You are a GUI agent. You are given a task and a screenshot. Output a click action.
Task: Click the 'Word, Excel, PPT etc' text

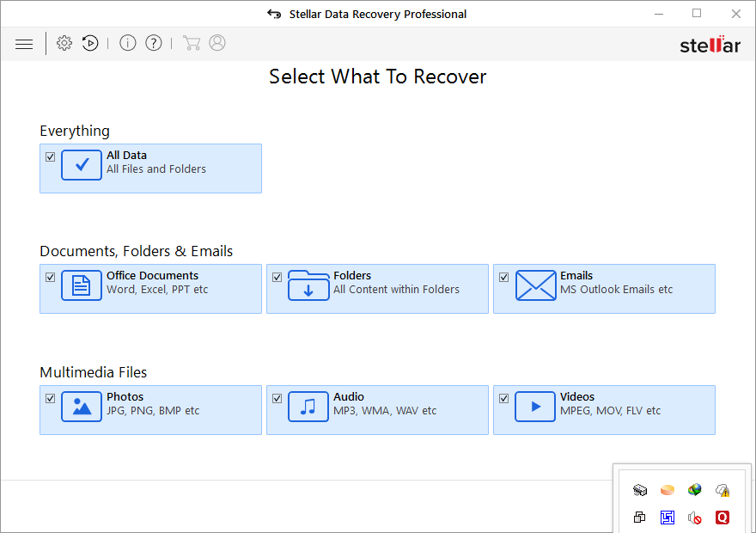pos(157,290)
